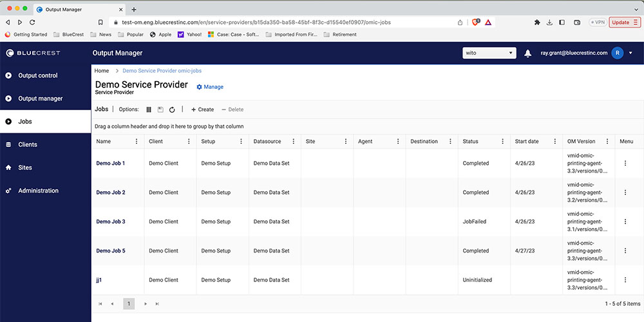Viewport: 644px width, 322px height.
Task: Open the browser extensions puzzle icon
Action: tap(537, 22)
